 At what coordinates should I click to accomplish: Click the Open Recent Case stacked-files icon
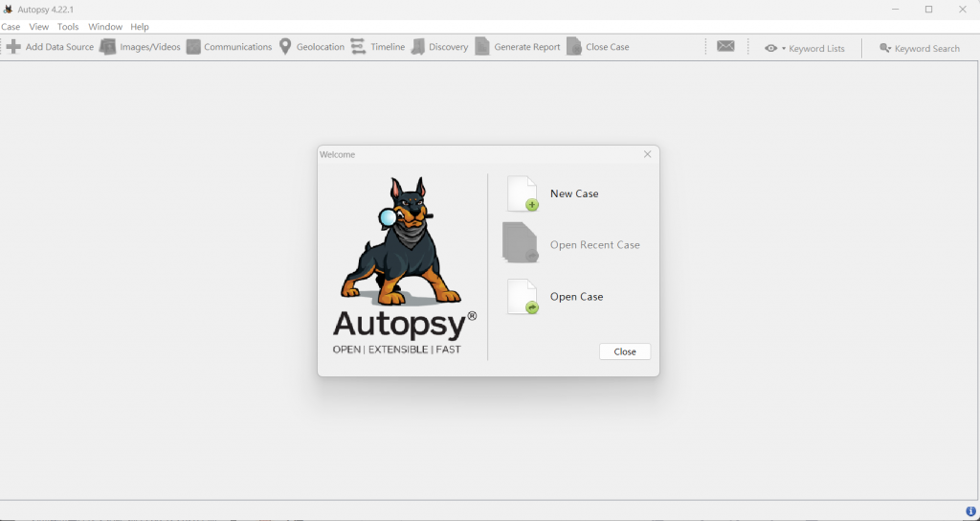[520, 242]
